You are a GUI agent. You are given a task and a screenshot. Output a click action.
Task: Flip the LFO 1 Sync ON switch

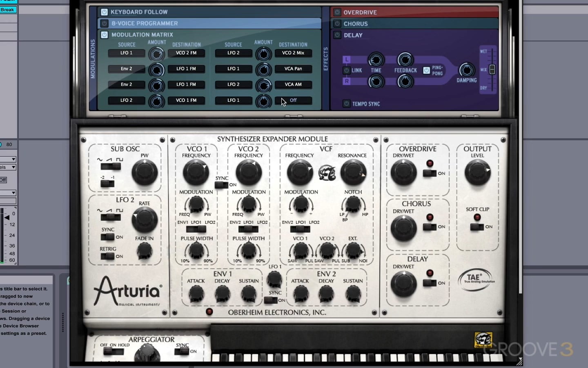[x=271, y=300]
